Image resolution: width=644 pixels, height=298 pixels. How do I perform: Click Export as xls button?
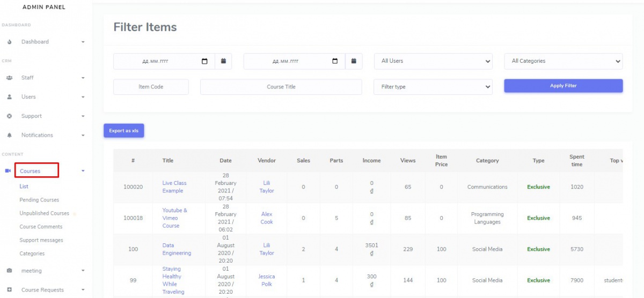coord(124,131)
